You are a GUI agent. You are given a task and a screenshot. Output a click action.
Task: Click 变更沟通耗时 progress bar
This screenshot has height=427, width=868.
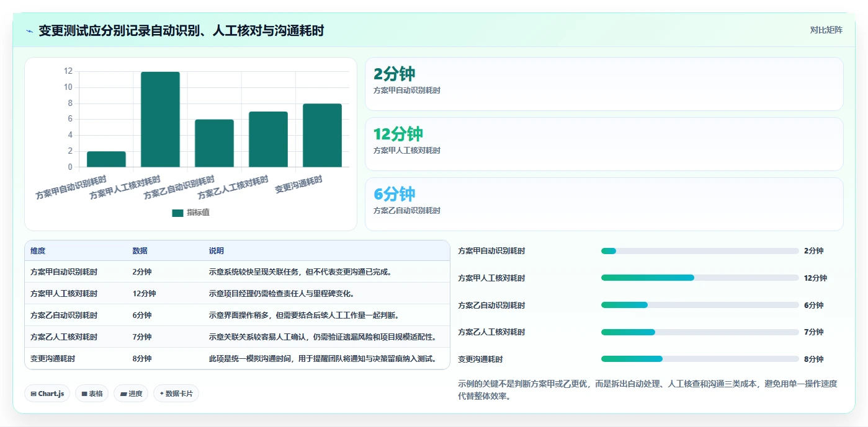coord(700,359)
